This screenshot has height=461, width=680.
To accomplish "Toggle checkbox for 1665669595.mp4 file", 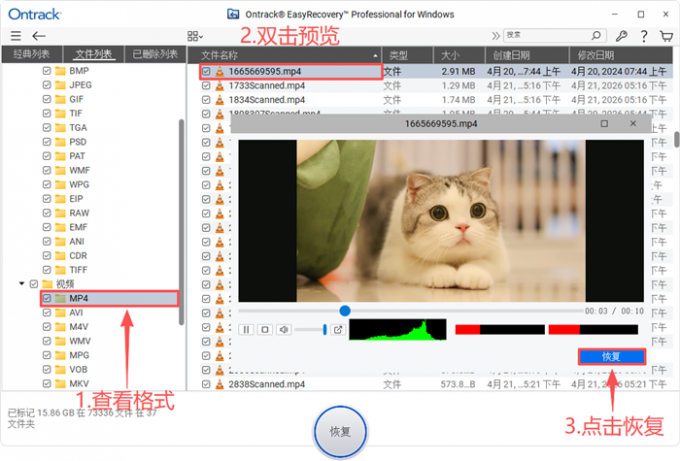I will click(x=206, y=72).
